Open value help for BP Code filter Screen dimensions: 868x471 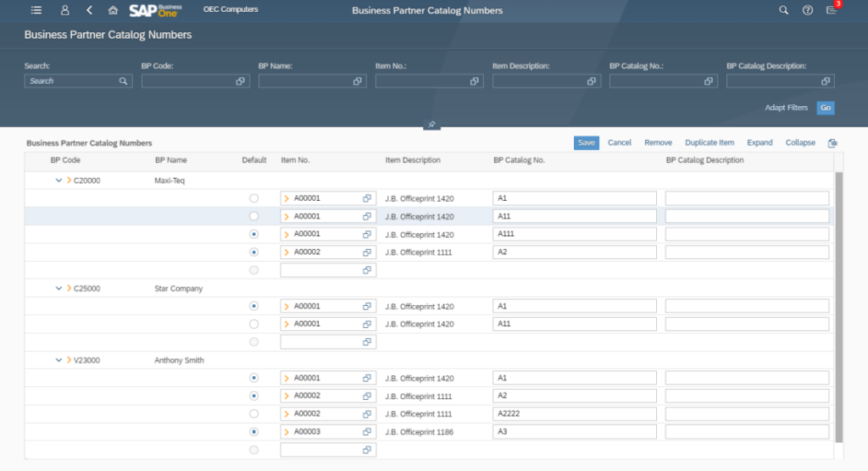[x=240, y=81]
